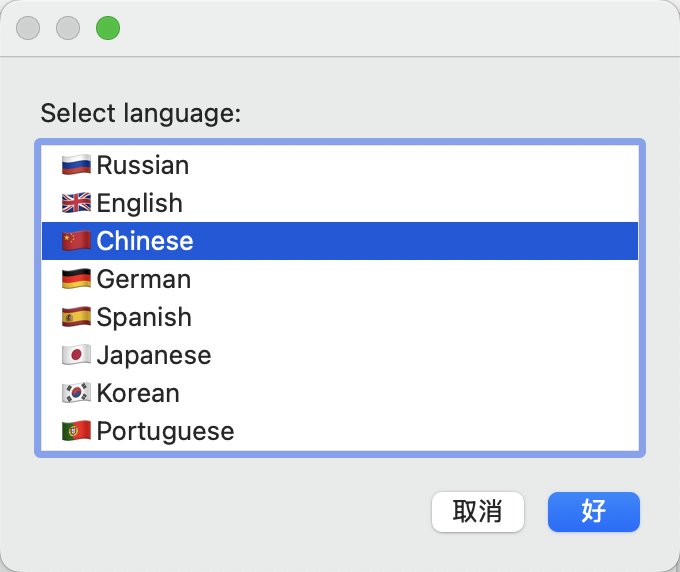Click the leftmost gray close window button
This screenshot has height=572, width=680.
tap(28, 28)
